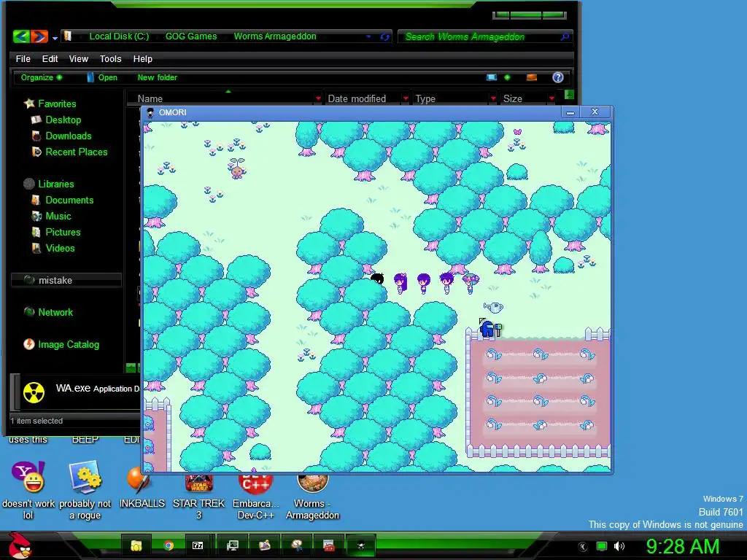
Task: Sort by the Type column
Action: click(x=425, y=98)
